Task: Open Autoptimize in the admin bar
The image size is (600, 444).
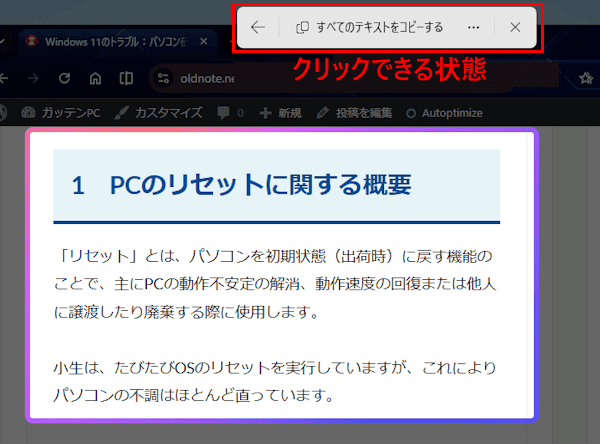Action: click(x=445, y=112)
